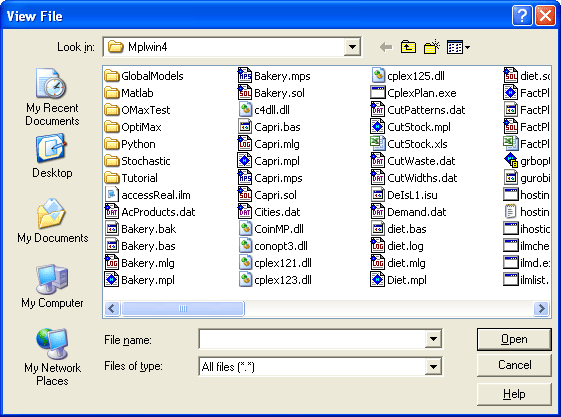Click the Open button
Screen dimensions: 561x417
(x=514, y=339)
